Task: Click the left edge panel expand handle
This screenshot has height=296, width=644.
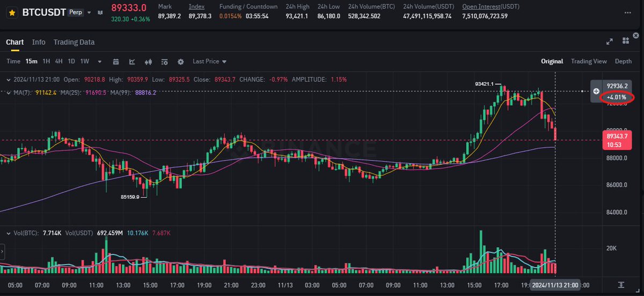Action: click(x=2, y=252)
